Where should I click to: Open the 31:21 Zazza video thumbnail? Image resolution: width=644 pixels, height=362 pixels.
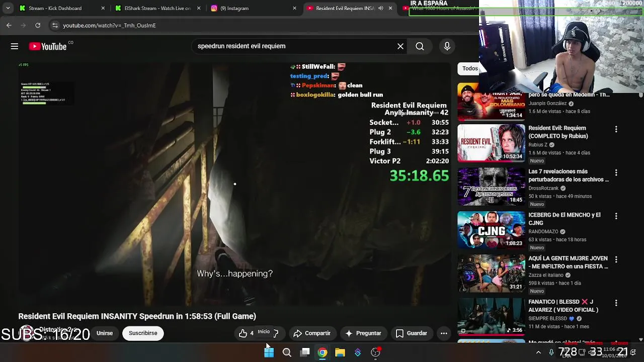[491, 274]
